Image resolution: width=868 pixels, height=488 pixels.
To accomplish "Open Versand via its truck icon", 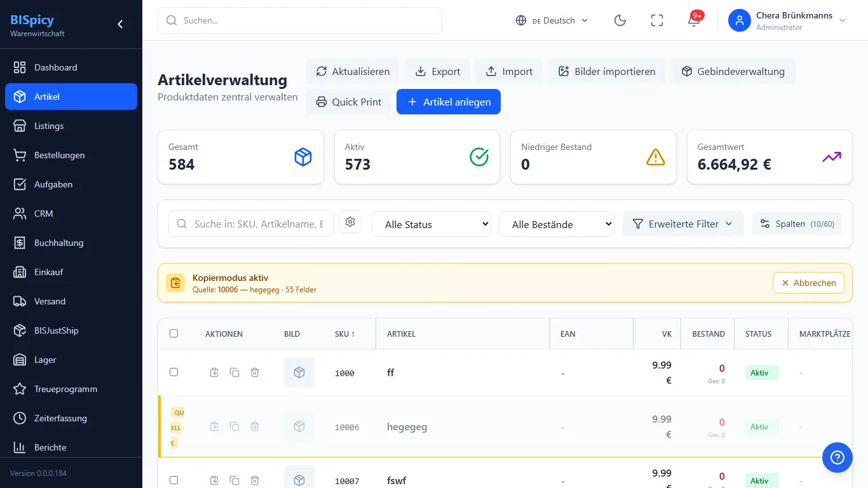I will (x=20, y=301).
